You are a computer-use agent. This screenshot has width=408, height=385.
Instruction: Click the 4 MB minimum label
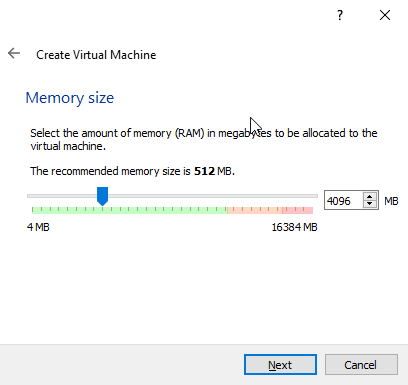point(38,227)
